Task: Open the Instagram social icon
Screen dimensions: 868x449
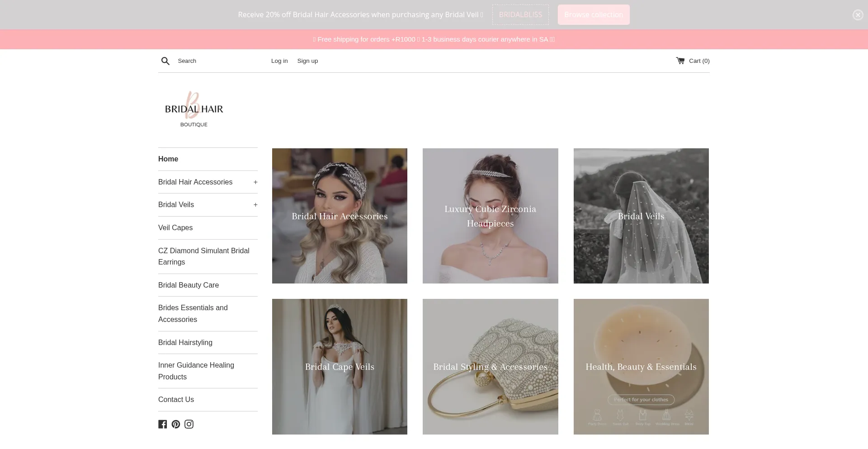Action: (189, 424)
